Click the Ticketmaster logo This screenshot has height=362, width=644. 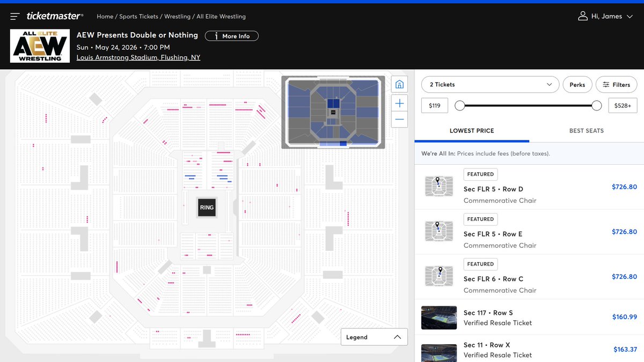click(55, 17)
